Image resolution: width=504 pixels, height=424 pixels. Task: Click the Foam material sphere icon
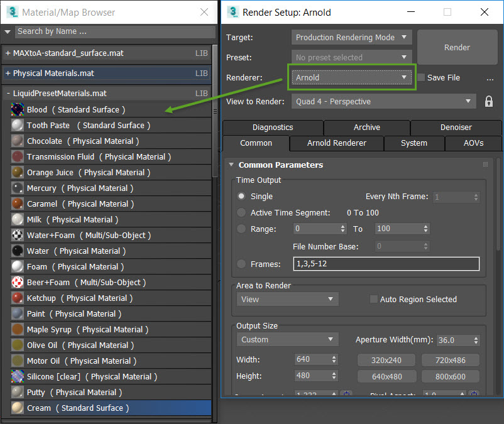18,266
